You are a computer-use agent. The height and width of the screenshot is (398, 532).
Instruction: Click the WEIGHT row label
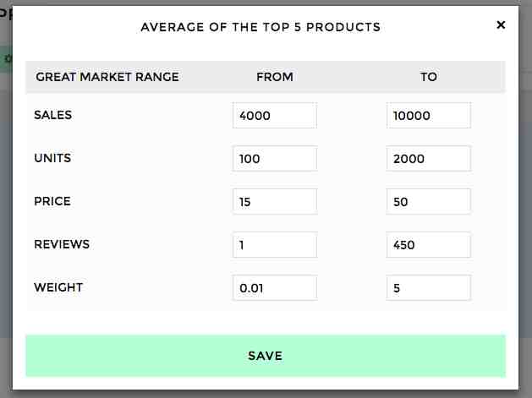click(58, 287)
